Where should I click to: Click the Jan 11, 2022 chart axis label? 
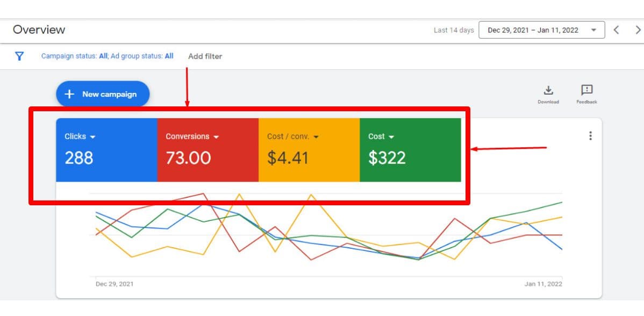[x=543, y=284]
